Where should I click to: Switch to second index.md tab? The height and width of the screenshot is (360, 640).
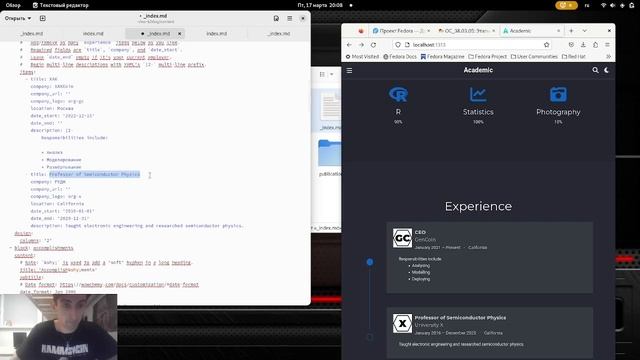[x=93, y=33]
